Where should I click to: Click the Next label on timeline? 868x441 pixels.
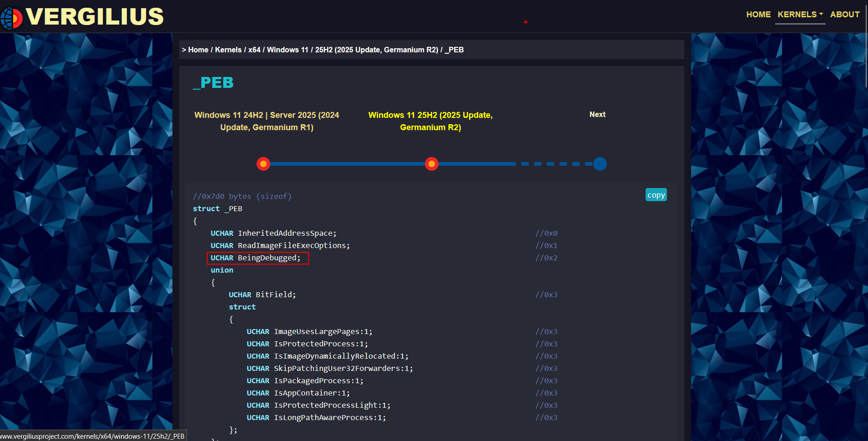(x=597, y=115)
